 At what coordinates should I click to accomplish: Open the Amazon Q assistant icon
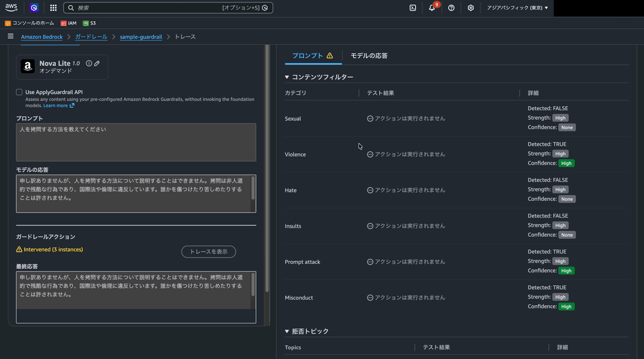click(x=34, y=8)
